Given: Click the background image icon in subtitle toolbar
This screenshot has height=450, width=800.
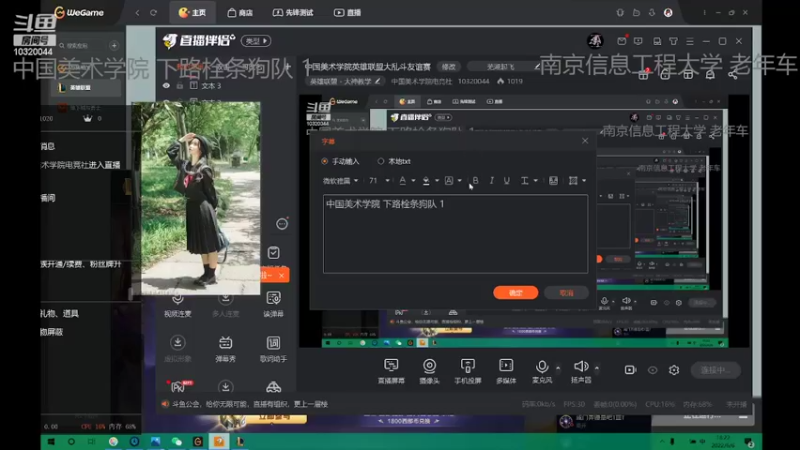Looking at the screenshot, I should [553, 181].
